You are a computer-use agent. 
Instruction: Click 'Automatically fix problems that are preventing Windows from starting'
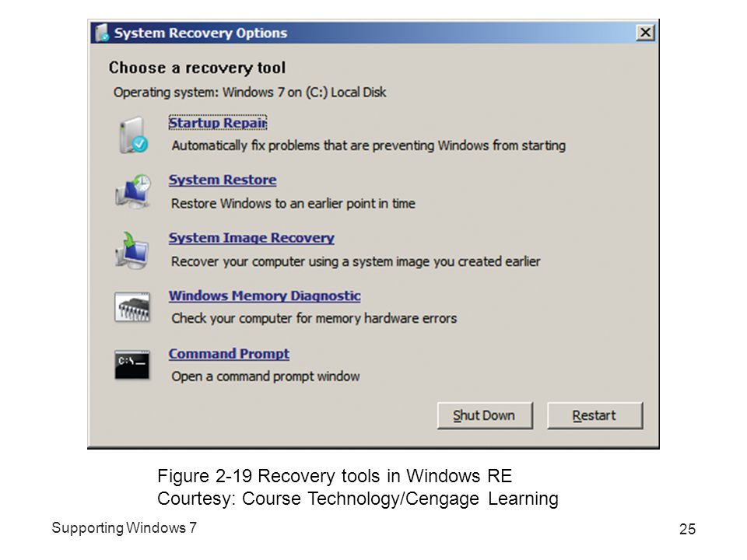pyautogui.click(x=369, y=145)
